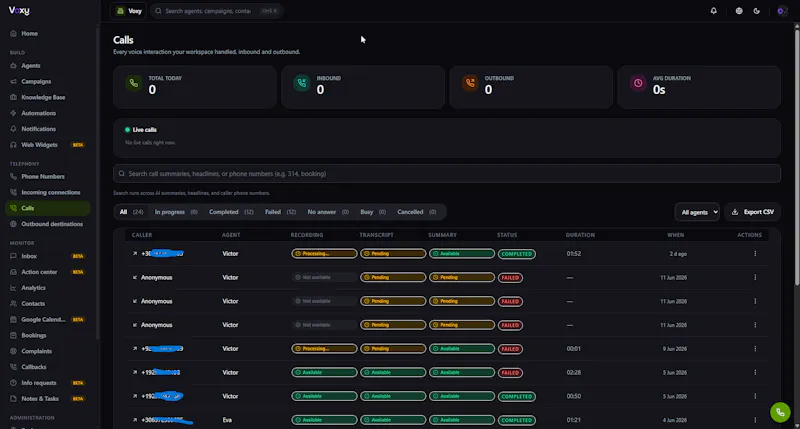Select the Calls sidebar item

(x=47, y=208)
